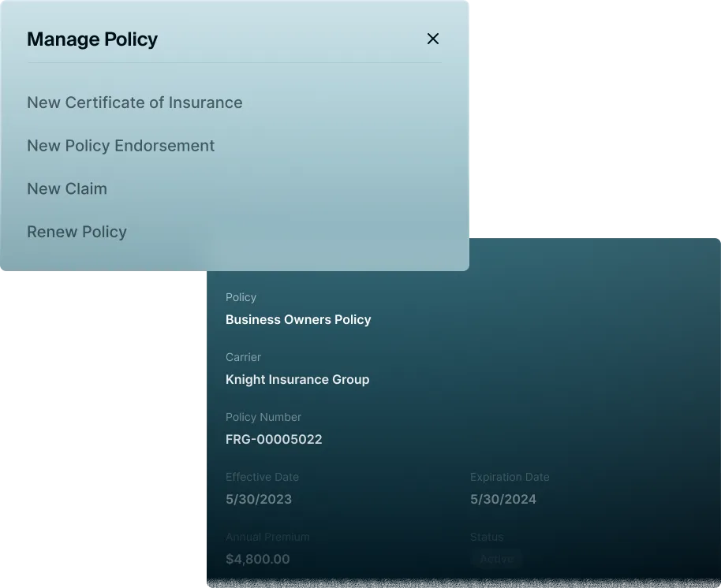Choose Renew Policy option

[77, 231]
